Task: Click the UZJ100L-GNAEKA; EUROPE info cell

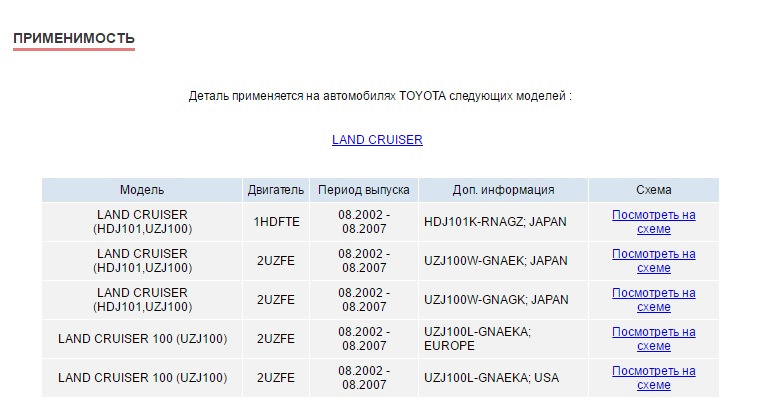Action: [x=504, y=339]
